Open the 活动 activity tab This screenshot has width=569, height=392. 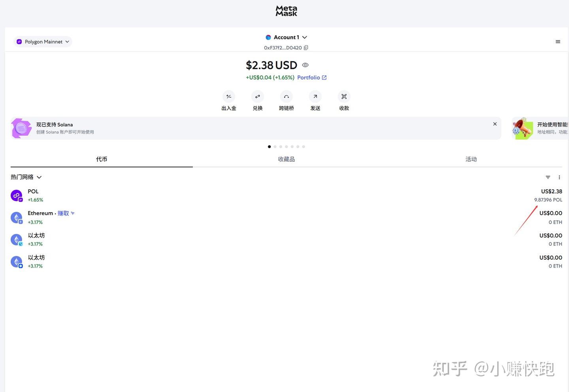click(x=471, y=159)
